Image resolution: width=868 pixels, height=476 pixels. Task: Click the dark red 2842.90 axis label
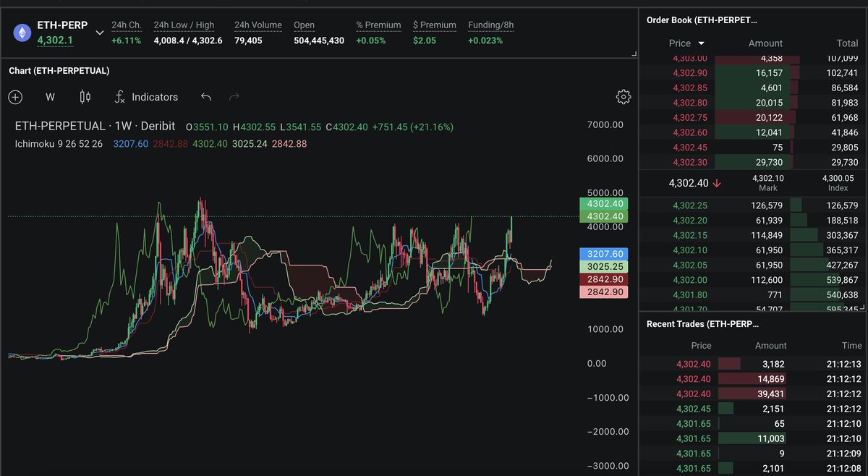(x=604, y=279)
